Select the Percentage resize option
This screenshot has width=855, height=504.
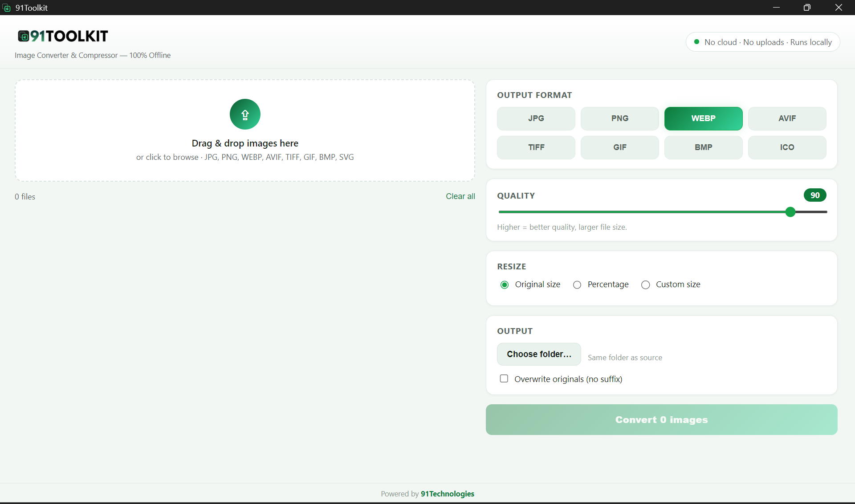coord(577,285)
